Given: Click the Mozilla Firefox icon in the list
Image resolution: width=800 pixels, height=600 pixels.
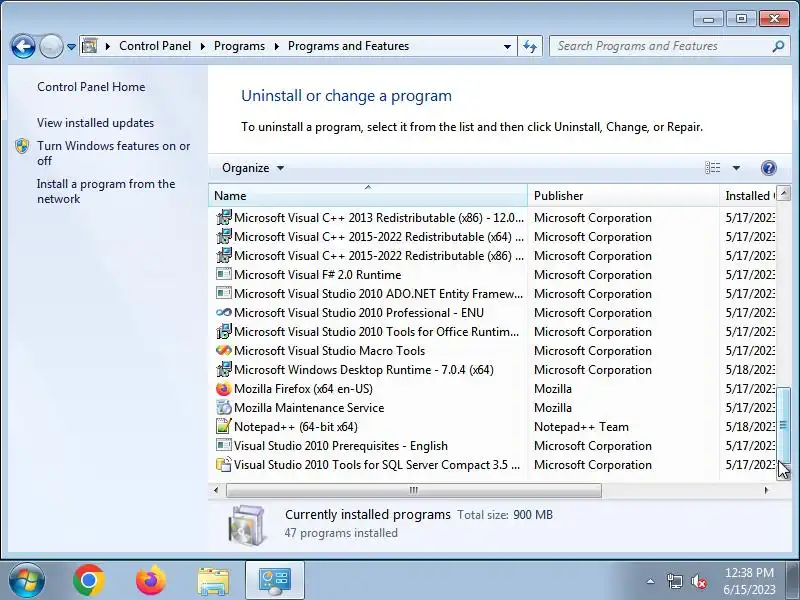Looking at the screenshot, I should 223,388.
